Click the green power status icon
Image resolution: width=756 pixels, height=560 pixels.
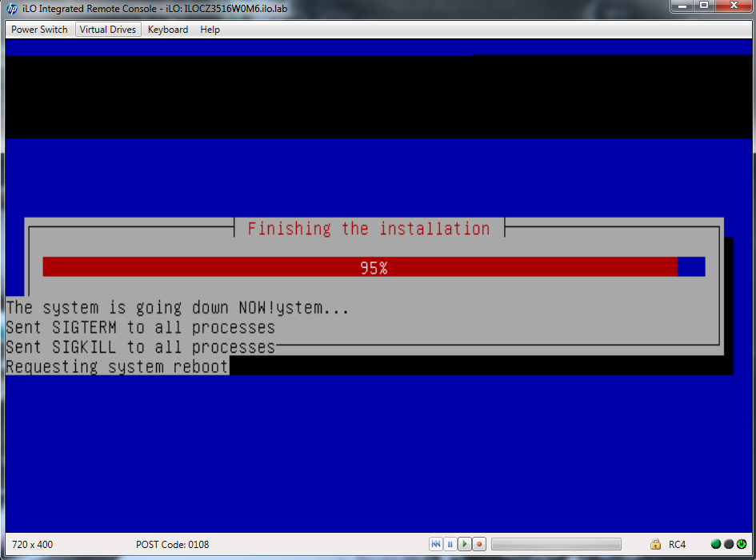(742, 544)
